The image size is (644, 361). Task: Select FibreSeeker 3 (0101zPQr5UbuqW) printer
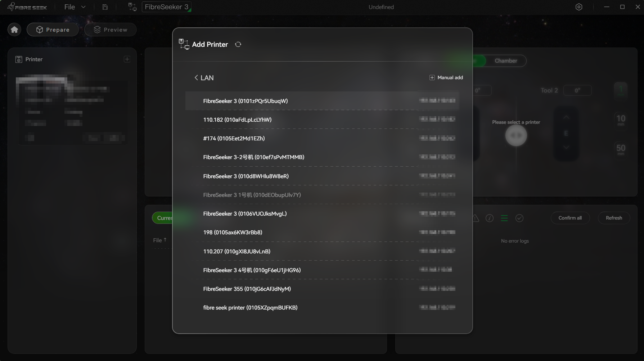point(322,101)
